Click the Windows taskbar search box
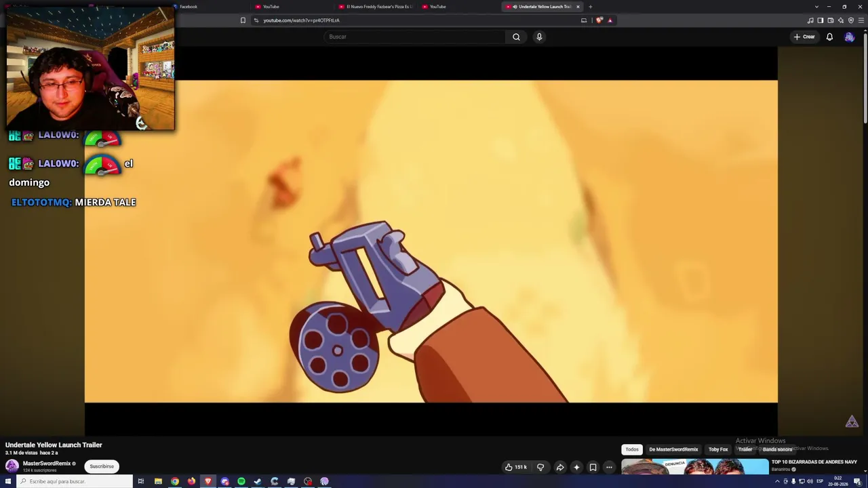 pos(75,481)
